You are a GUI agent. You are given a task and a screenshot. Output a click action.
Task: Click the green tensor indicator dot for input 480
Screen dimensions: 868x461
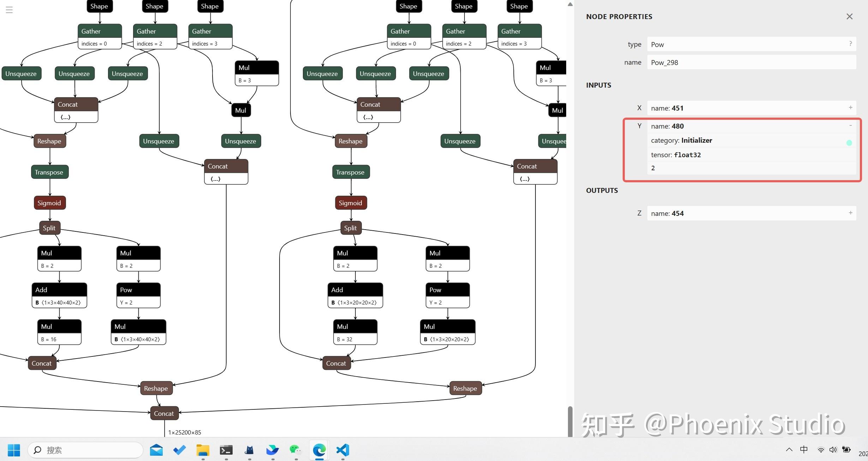tap(849, 143)
